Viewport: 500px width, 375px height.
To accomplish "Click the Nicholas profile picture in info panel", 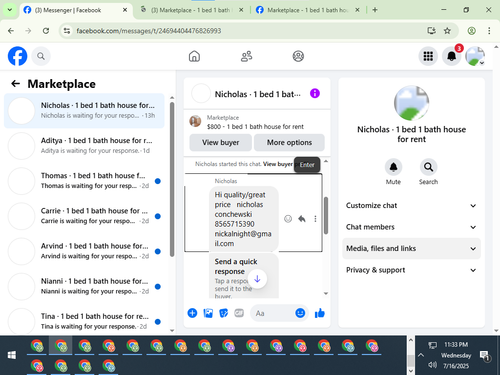I will point(411,103).
